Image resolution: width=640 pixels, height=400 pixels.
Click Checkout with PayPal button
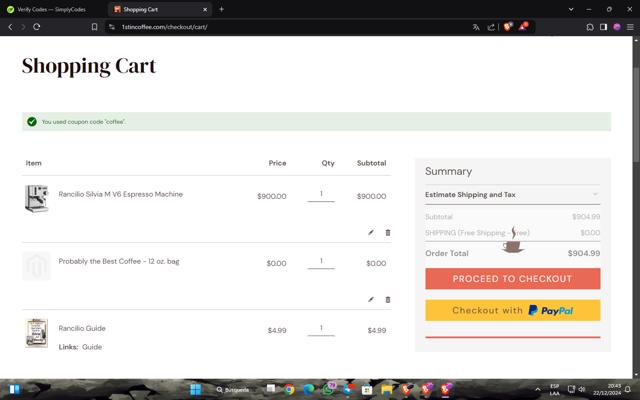(512, 310)
